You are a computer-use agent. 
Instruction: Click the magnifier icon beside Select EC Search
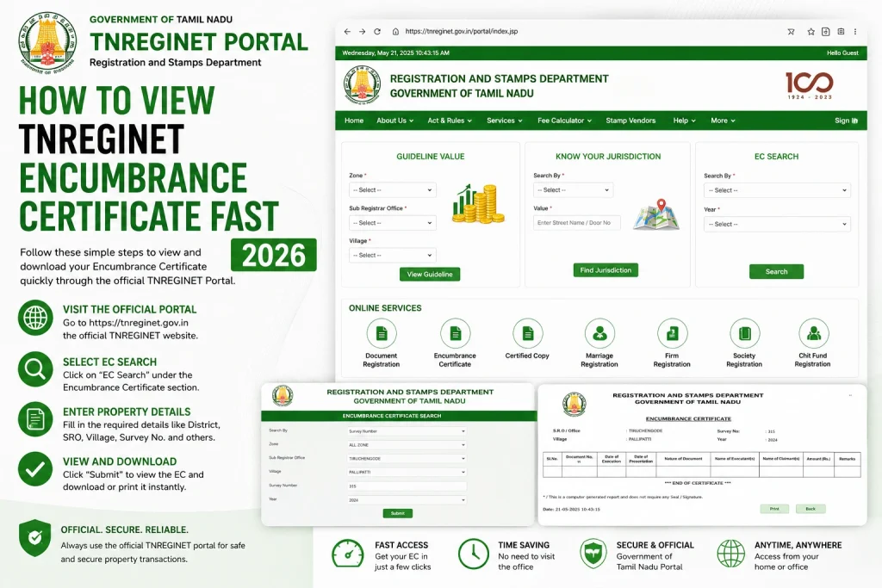35,369
